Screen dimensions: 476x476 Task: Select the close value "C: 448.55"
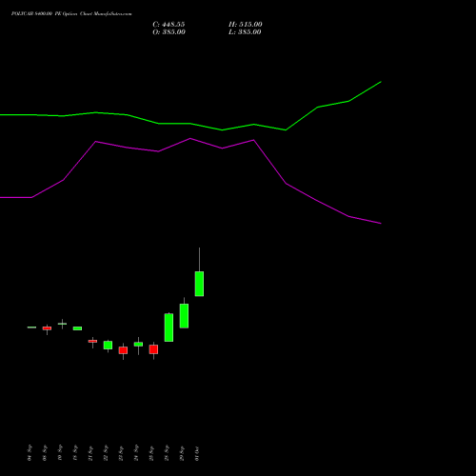click(x=169, y=25)
